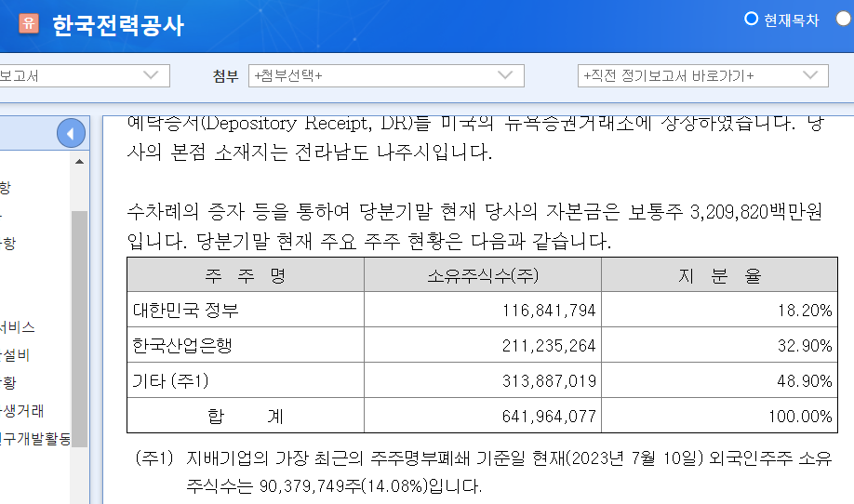Open the 서비스 sidebar item

coord(18,327)
